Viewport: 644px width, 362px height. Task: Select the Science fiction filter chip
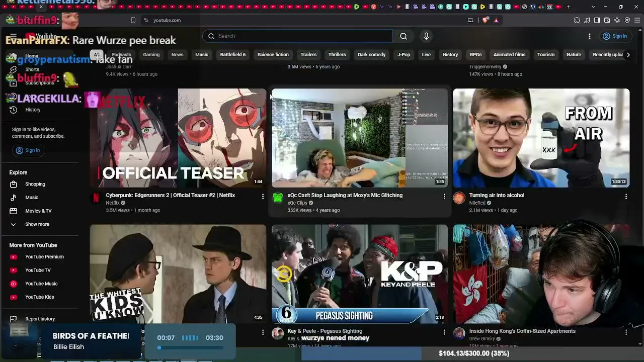[273, 55]
